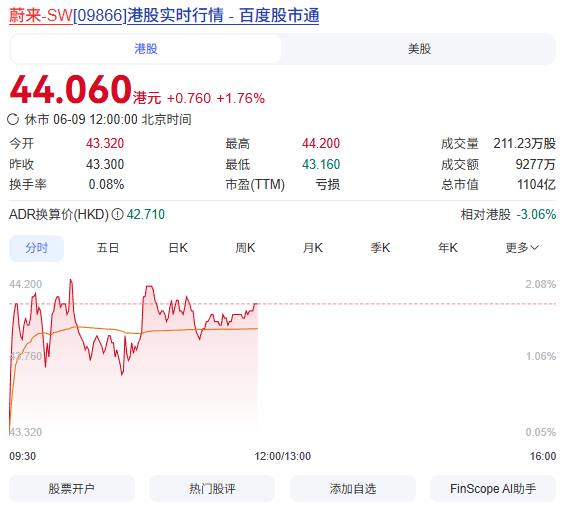Image resolution: width=588 pixels, height=512 pixels.
Task: Click the 今开 value 43.320
Action: coord(105,143)
